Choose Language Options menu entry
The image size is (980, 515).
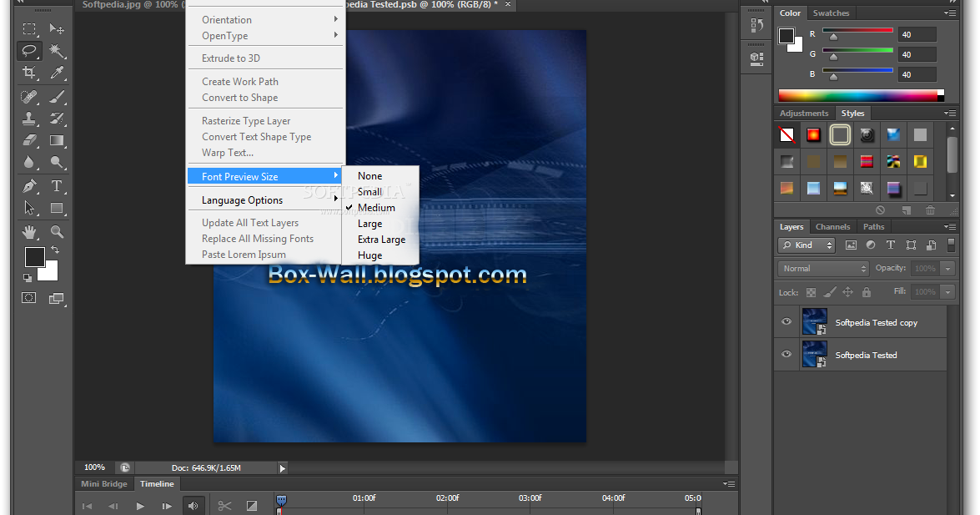coord(266,200)
